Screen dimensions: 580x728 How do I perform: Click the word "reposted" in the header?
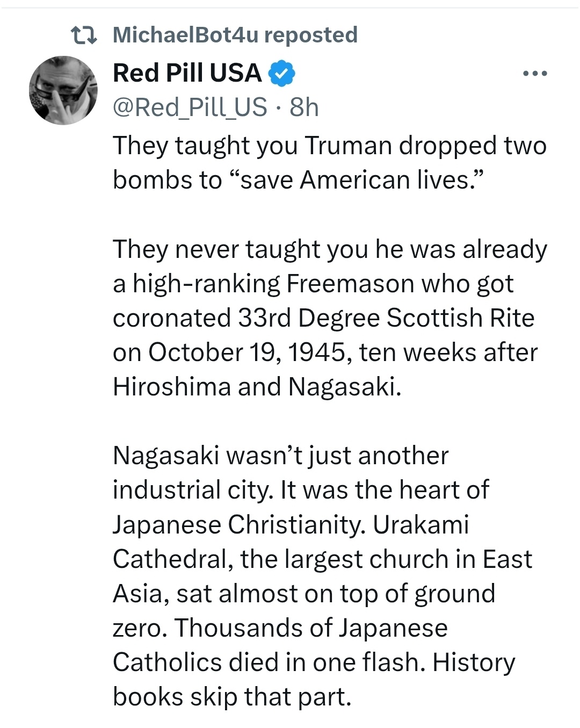[311, 35]
